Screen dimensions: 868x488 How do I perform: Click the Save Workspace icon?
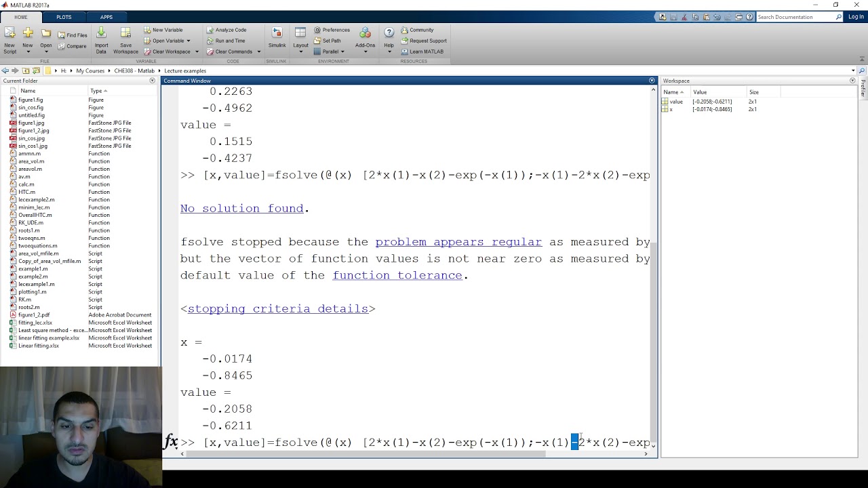click(x=125, y=33)
